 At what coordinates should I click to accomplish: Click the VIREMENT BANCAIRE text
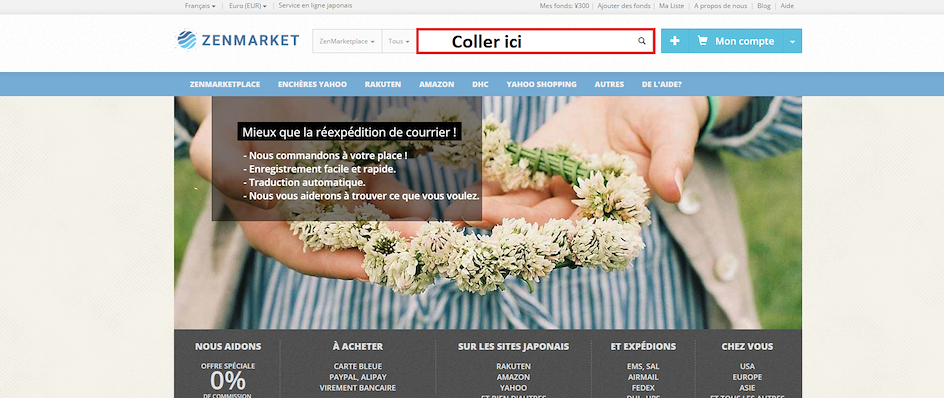pos(358,388)
